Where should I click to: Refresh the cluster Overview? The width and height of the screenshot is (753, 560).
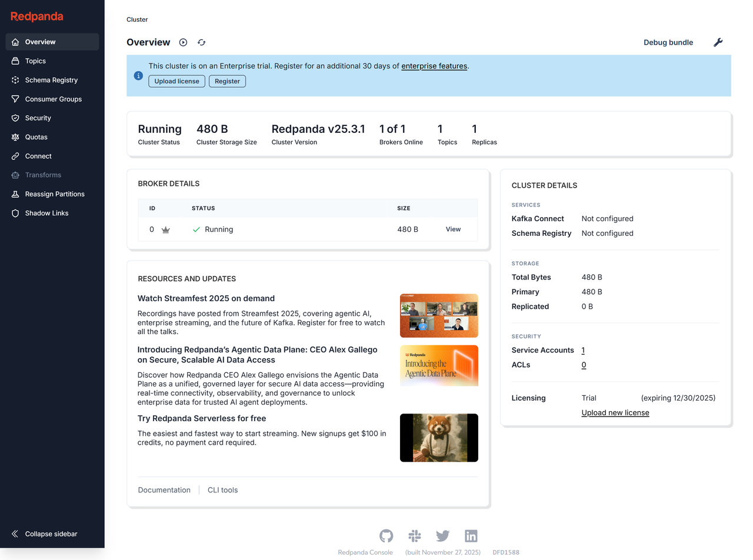tap(201, 42)
